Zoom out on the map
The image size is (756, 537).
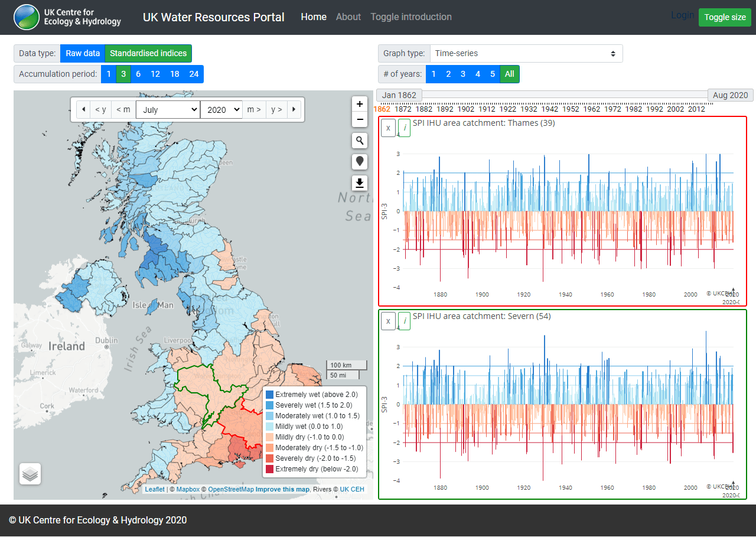click(x=360, y=119)
